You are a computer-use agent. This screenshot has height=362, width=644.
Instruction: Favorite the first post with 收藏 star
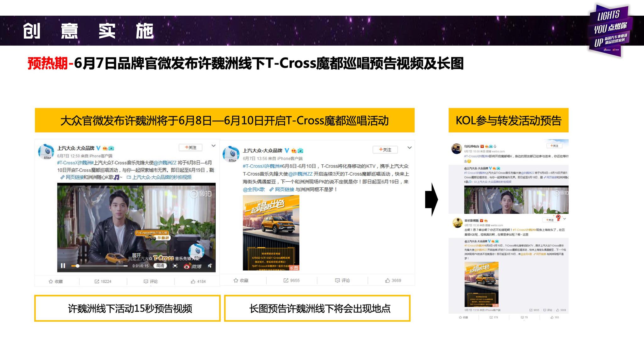click(x=56, y=281)
